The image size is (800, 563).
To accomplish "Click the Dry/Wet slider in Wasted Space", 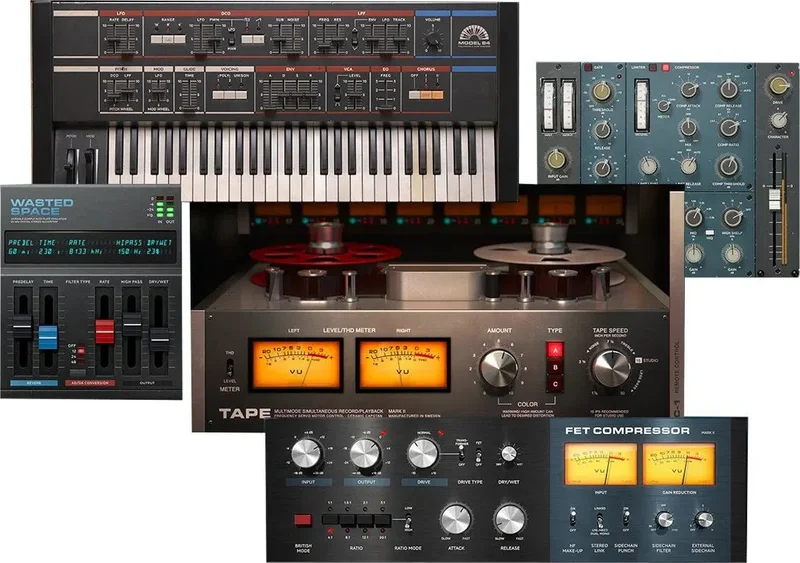I will tap(159, 339).
